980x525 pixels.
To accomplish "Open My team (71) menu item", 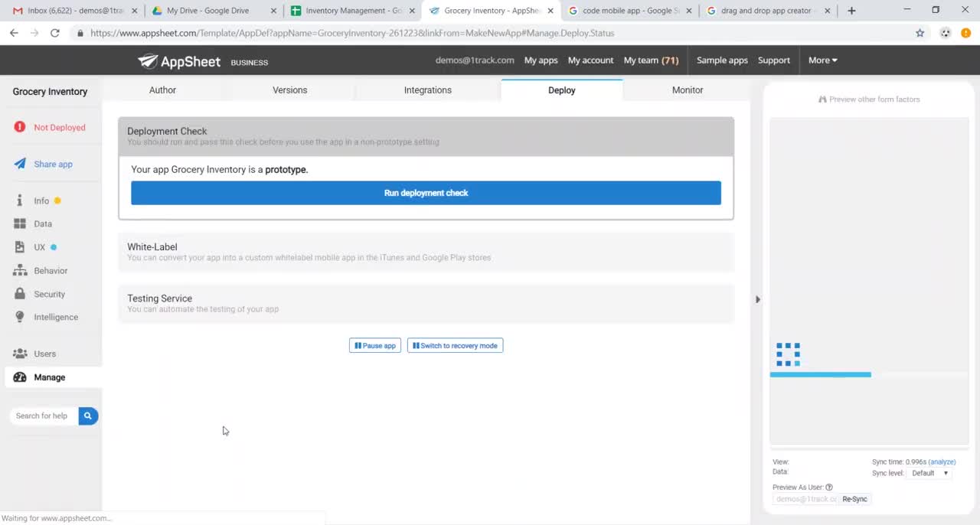I will click(651, 60).
